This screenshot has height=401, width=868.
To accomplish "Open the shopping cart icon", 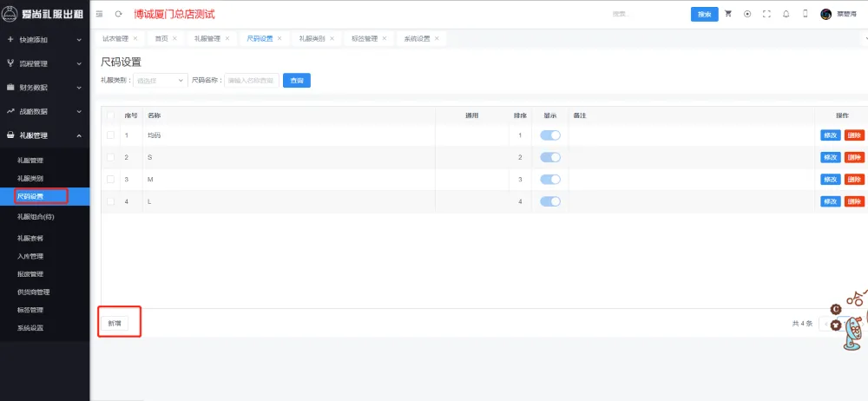I will [x=727, y=15].
